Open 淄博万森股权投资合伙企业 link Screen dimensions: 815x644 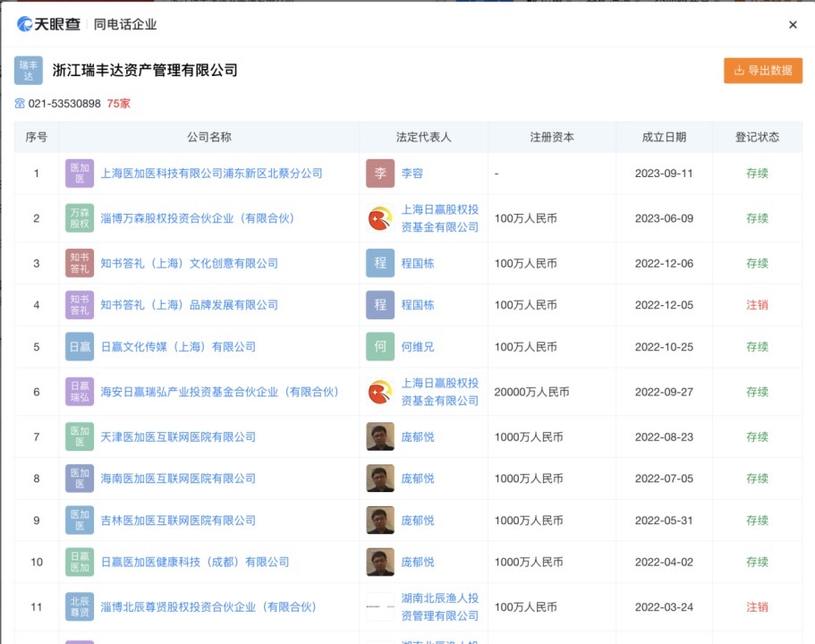click(198, 218)
